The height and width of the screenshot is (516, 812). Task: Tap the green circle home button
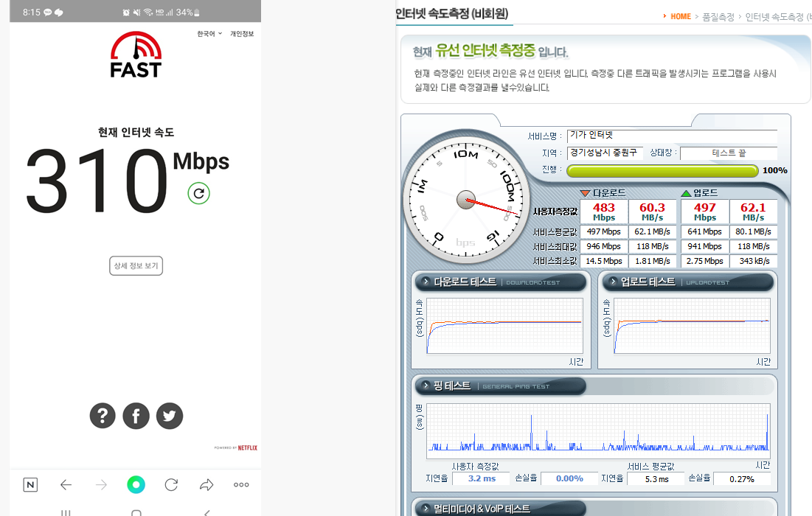click(136, 484)
